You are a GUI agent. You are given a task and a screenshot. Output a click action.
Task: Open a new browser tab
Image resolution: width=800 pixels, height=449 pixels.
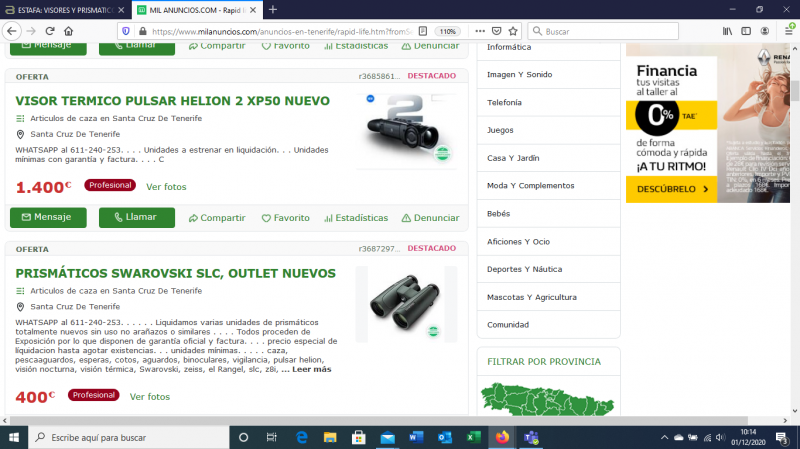click(x=272, y=9)
